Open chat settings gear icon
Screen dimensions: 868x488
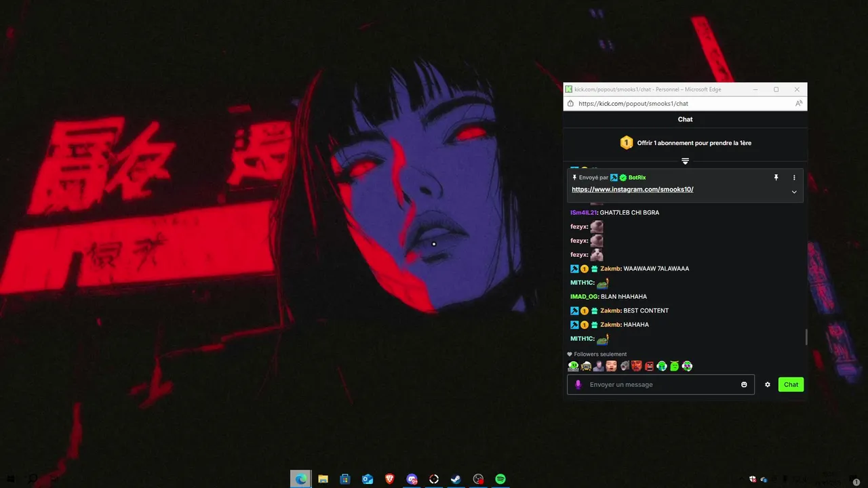pyautogui.click(x=768, y=384)
